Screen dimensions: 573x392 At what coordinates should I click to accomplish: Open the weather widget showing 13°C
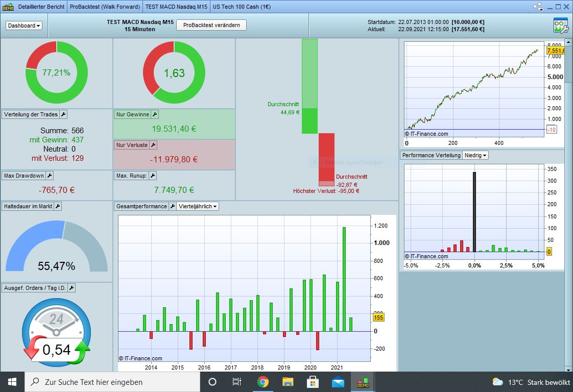click(531, 382)
